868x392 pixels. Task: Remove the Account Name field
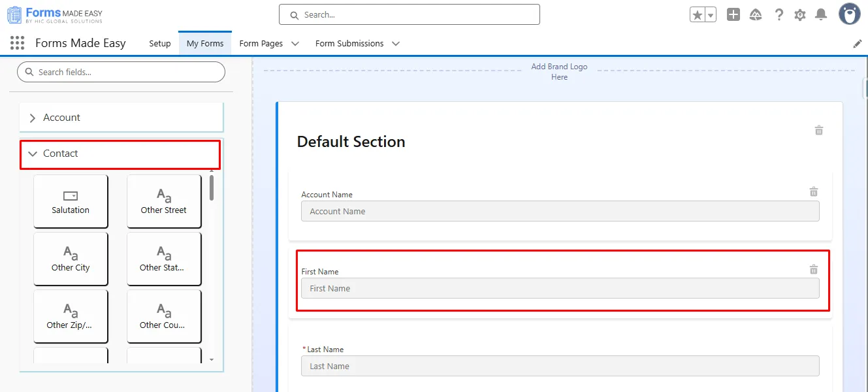click(814, 192)
